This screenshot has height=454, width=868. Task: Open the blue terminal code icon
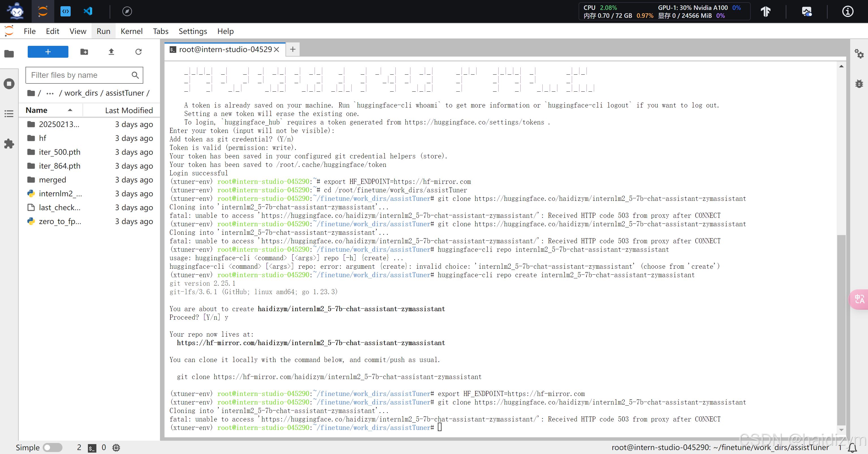click(65, 11)
